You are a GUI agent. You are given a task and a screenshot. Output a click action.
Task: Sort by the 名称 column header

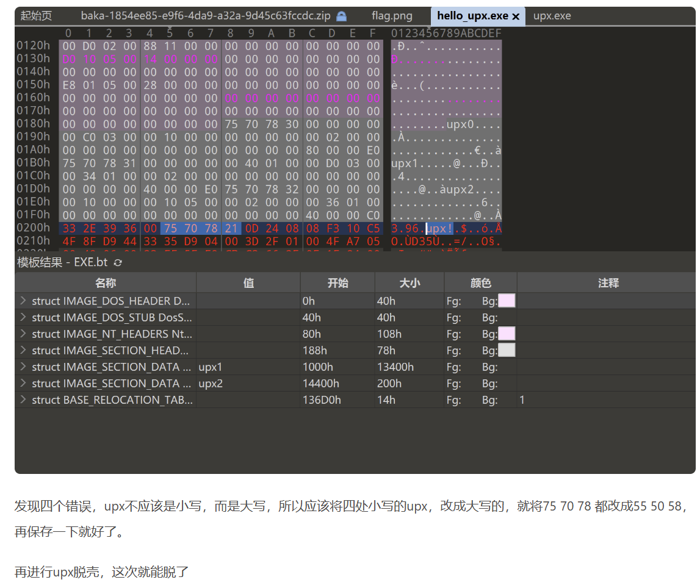pos(105,283)
